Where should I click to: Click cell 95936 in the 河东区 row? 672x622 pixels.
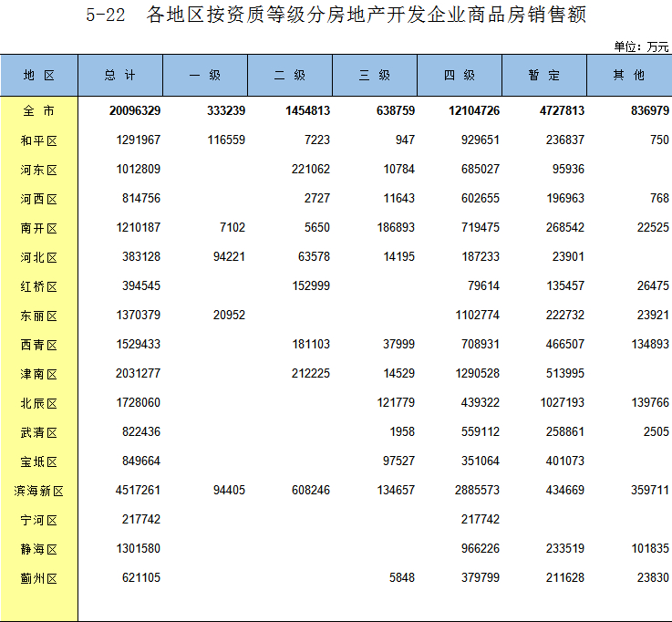click(x=568, y=169)
